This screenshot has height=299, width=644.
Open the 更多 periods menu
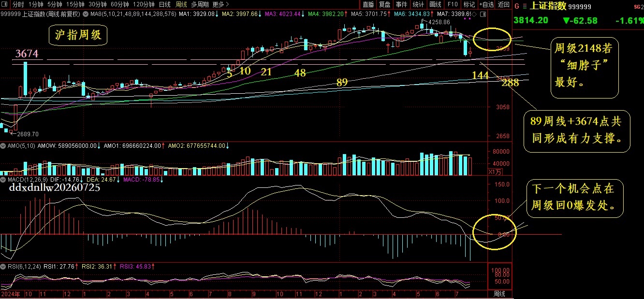[220, 4]
